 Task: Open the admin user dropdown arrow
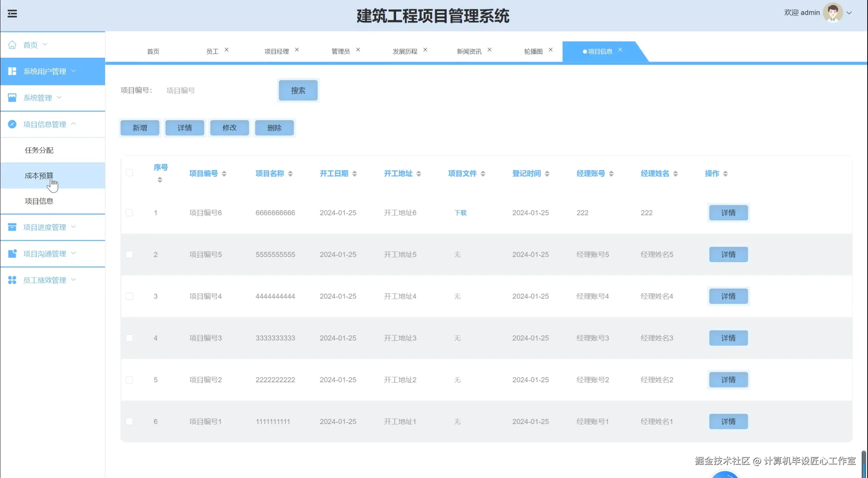849,13
